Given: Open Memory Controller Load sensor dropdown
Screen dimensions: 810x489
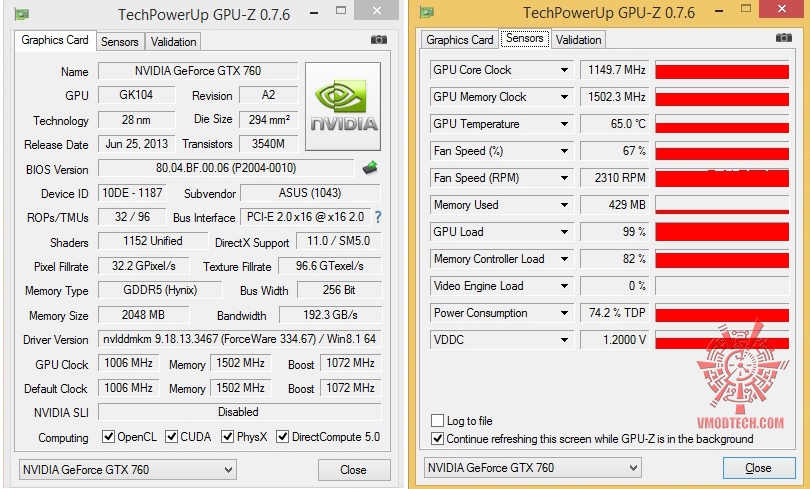Looking at the screenshot, I should pyautogui.click(x=565, y=259).
